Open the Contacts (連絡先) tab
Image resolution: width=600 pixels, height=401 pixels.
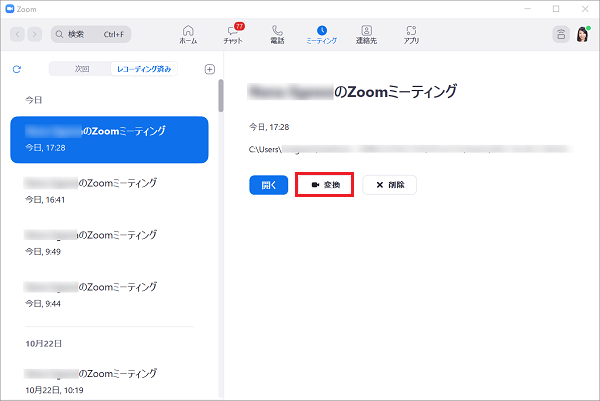366,34
